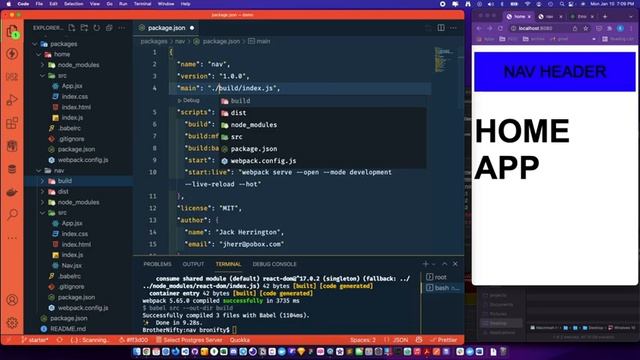This screenshot has height=360, width=640.
Task: Change JSON language mode in status bar
Action: [x=400, y=340]
